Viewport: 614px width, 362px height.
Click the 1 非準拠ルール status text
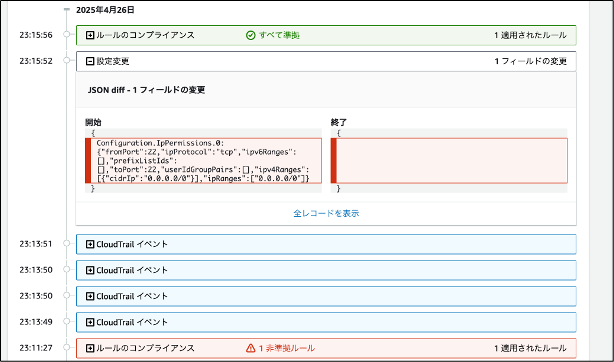pos(287,348)
